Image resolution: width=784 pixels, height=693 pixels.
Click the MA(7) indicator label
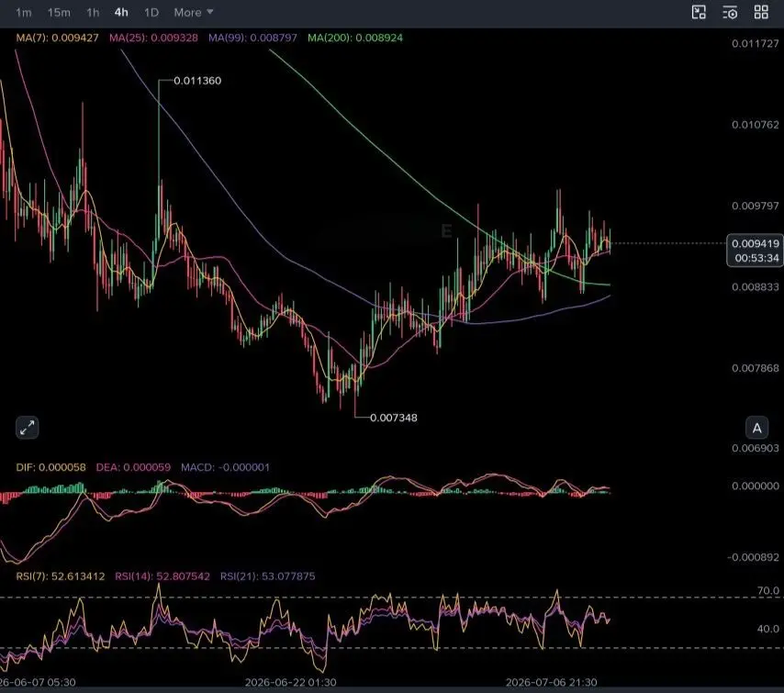click(x=58, y=38)
